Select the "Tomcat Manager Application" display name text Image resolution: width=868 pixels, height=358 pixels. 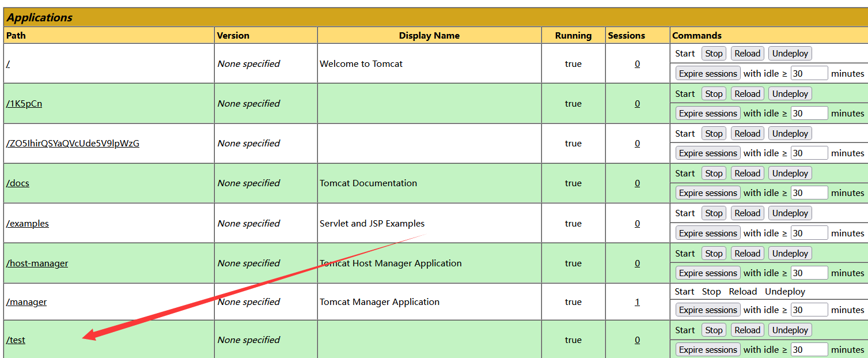[380, 302]
